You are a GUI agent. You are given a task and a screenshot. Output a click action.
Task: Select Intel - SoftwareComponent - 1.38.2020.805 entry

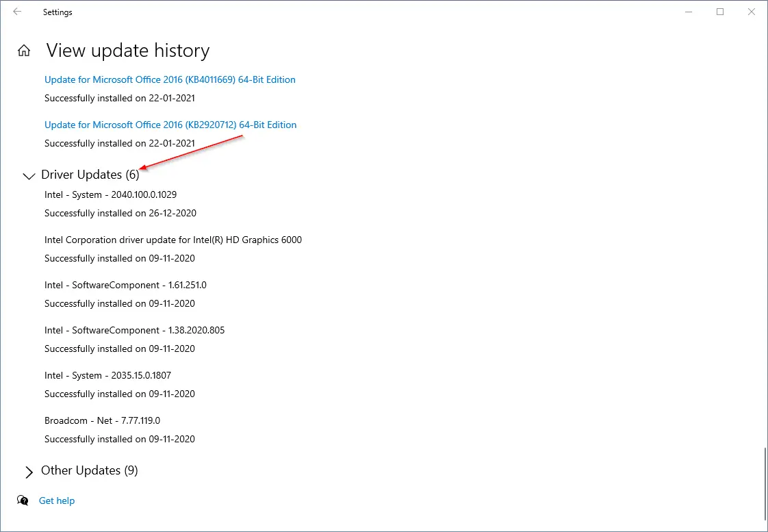pyautogui.click(x=135, y=330)
